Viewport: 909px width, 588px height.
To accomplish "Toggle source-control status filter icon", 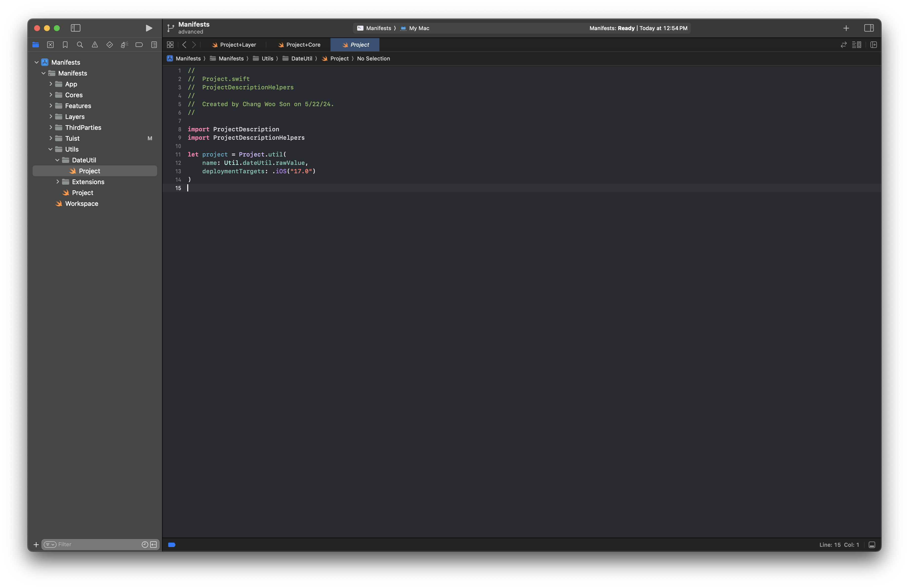I will tap(154, 545).
